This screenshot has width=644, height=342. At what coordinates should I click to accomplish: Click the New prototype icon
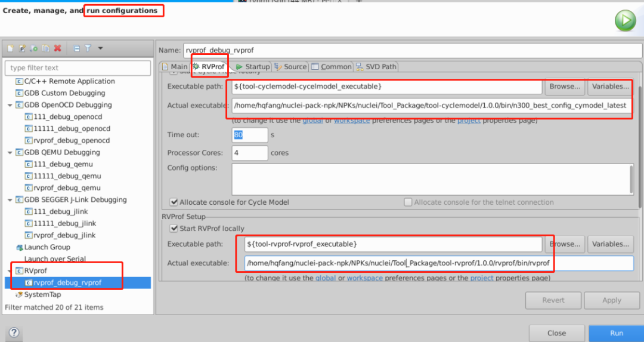[x=23, y=48]
